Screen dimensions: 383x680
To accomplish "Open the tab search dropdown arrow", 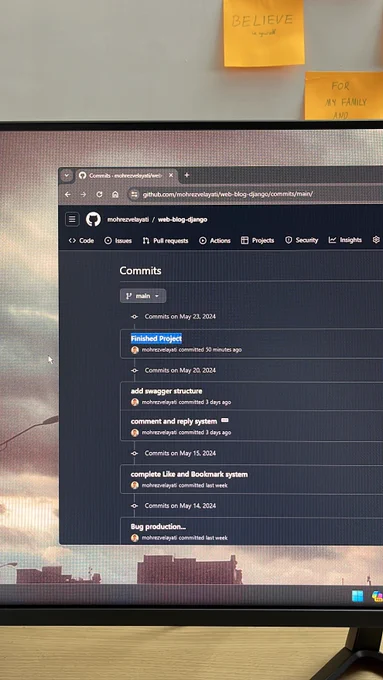I will pyautogui.click(x=66, y=176).
